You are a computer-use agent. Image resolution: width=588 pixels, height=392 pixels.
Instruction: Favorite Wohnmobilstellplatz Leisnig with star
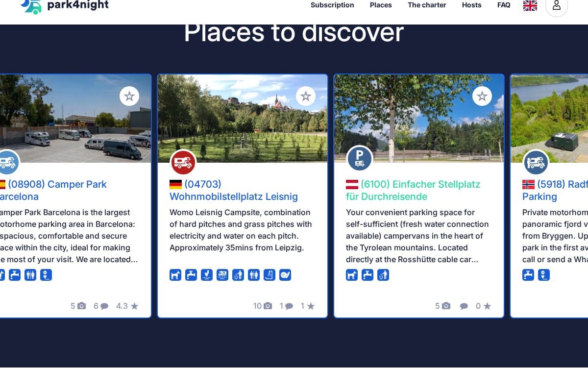(306, 96)
